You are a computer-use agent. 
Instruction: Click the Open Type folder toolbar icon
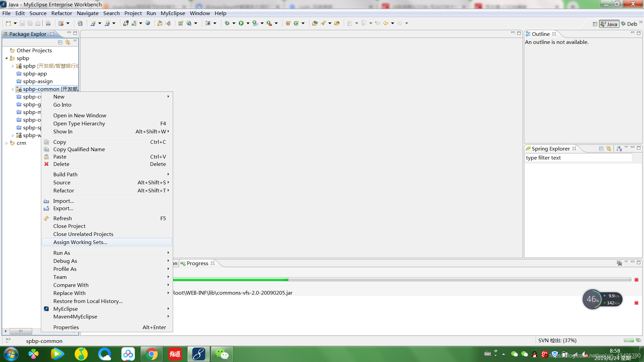315,23
